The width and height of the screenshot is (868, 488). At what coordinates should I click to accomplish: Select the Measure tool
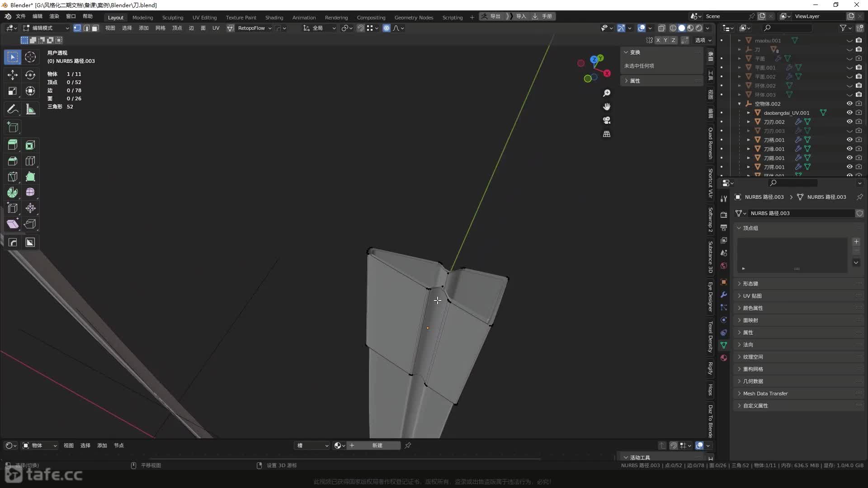[x=30, y=109]
